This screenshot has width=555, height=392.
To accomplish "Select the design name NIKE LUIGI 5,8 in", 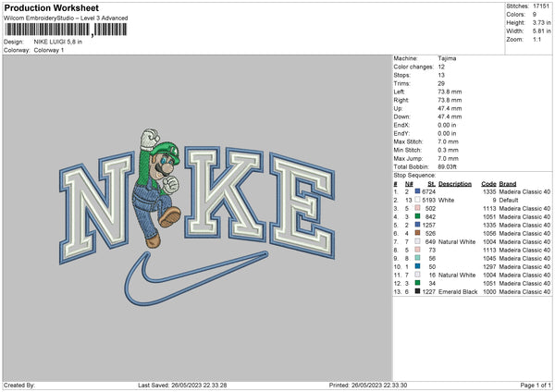I will (x=57, y=42).
